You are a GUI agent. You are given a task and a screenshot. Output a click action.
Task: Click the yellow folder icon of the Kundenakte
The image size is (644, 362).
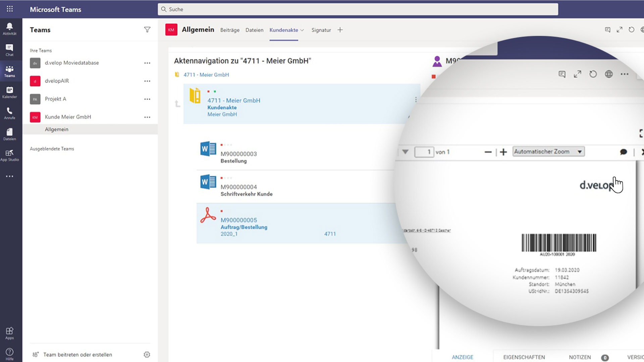[x=195, y=96]
